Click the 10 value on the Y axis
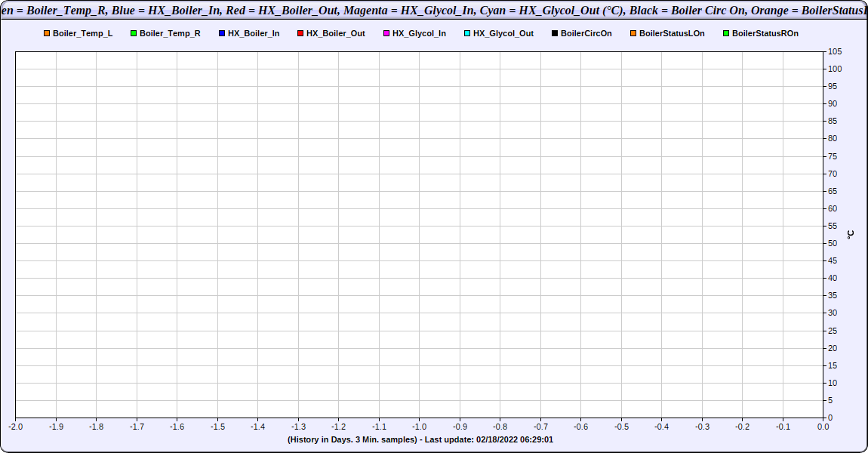868x453 pixels. pyautogui.click(x=833, y=383)
